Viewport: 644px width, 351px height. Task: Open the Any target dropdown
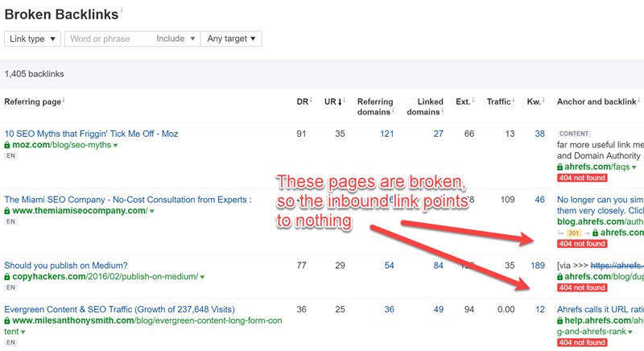pos(231,39)
